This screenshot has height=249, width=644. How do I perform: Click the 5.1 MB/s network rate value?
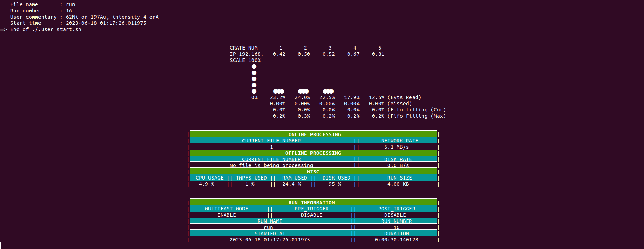point(396,147)
